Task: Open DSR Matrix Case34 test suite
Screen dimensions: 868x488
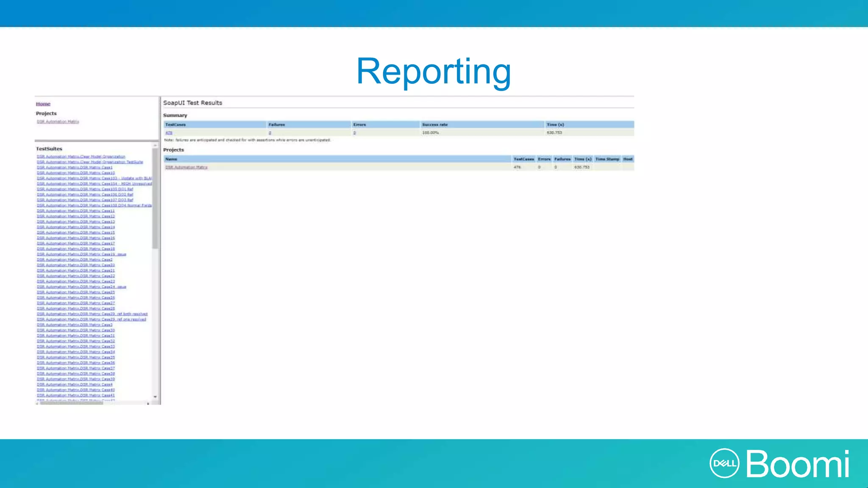Action: coord(75,352)
